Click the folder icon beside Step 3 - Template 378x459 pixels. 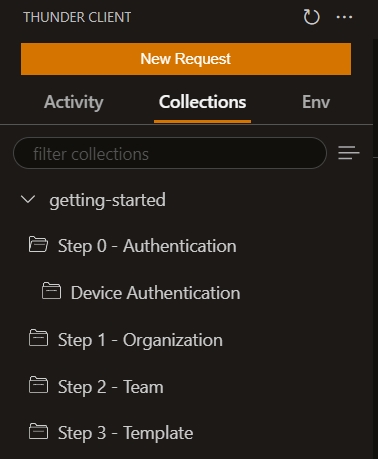[x=38, y=431]
